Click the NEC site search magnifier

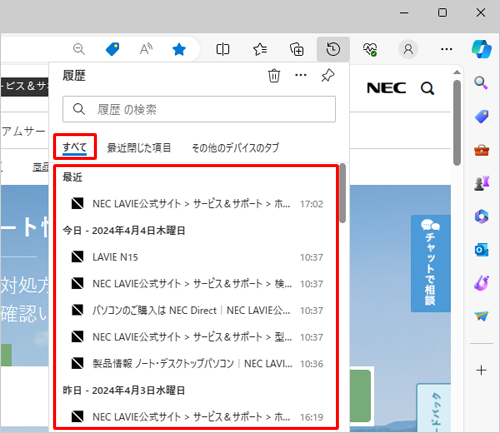(427, 89)
